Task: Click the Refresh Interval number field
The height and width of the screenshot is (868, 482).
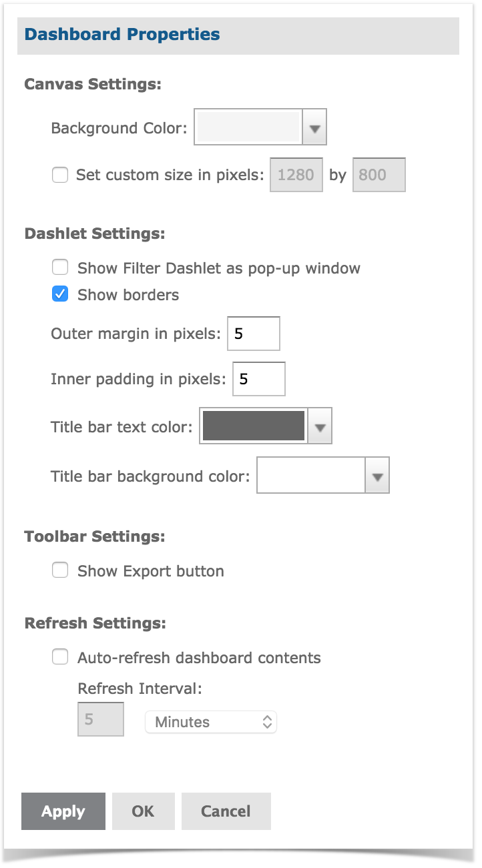Action: point(101,719)
